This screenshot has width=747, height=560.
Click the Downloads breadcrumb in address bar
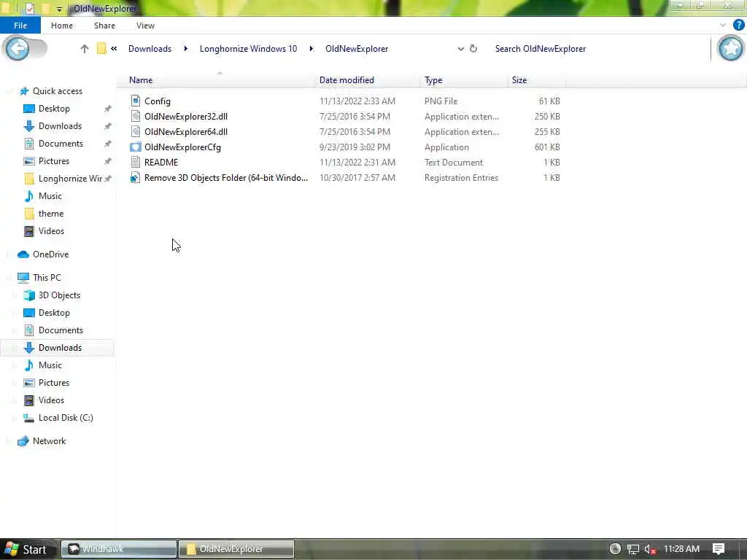[x=150, y=49]
